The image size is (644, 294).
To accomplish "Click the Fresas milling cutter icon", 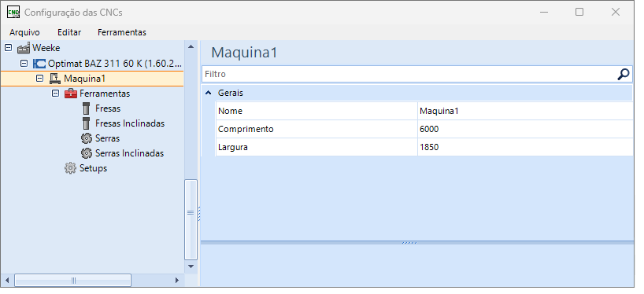I will (86, 108).
